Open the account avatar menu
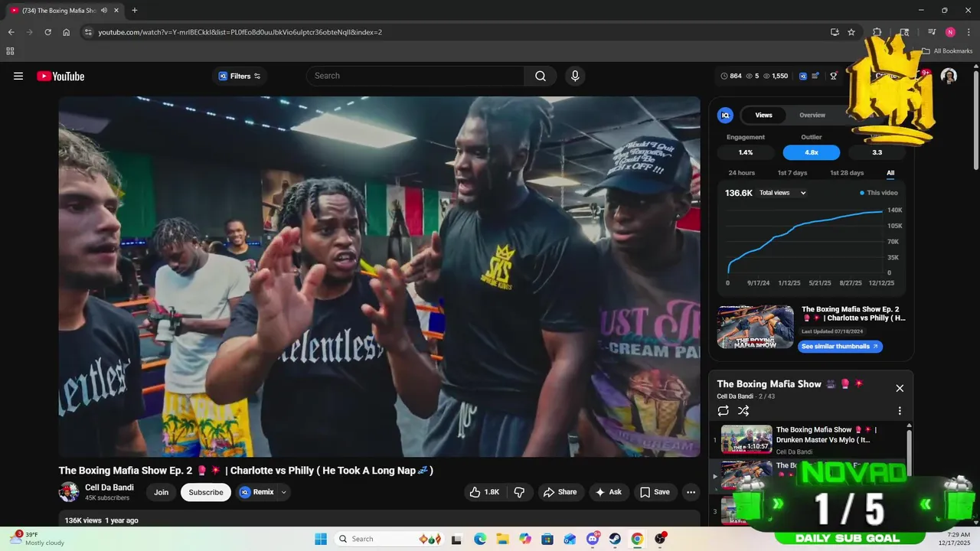Screen dimensions: 980x551 949,76
